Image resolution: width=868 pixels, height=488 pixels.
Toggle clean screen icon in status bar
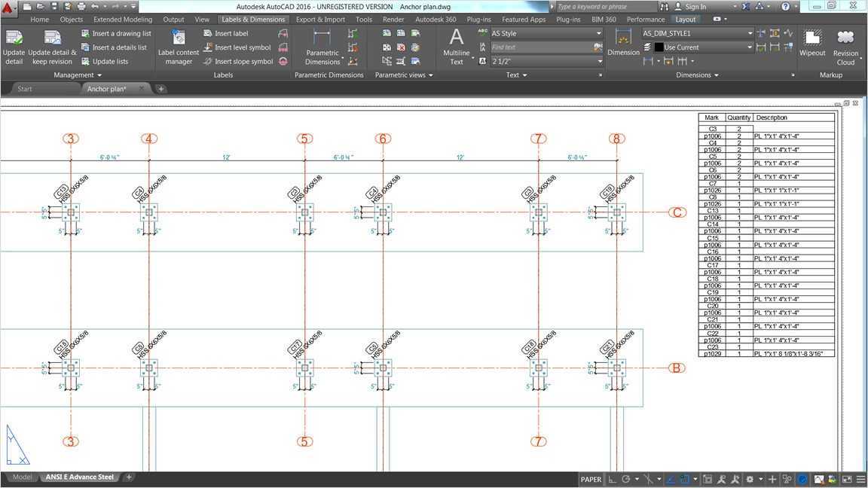[847, 479]
